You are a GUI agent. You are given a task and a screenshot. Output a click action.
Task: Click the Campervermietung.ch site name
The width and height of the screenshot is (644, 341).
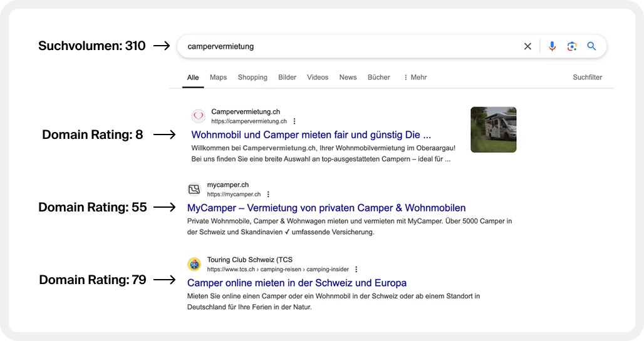point(246,111)
